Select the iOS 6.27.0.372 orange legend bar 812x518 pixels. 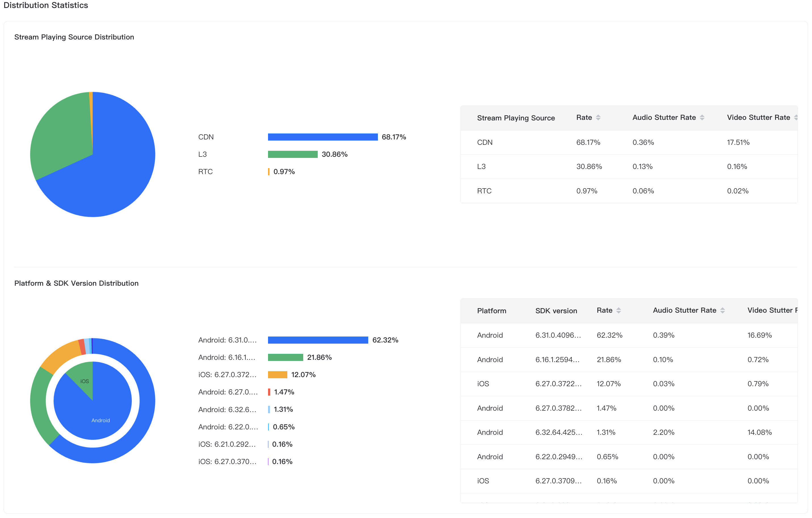coord(277,375)
